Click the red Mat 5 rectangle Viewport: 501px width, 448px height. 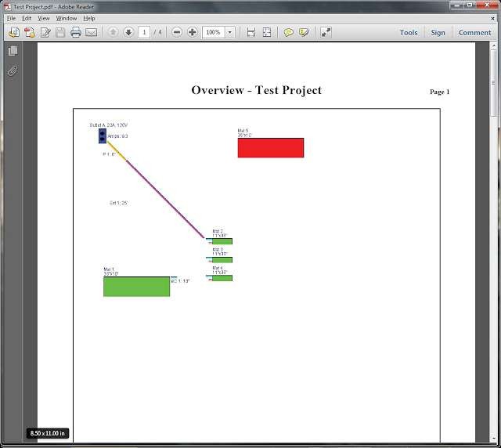click(270, 148)
